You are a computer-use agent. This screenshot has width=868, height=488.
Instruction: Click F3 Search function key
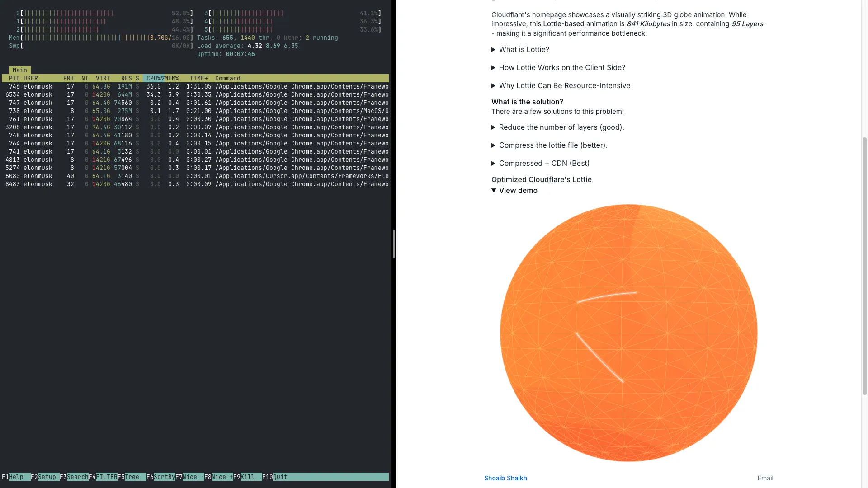click(77, 477)
